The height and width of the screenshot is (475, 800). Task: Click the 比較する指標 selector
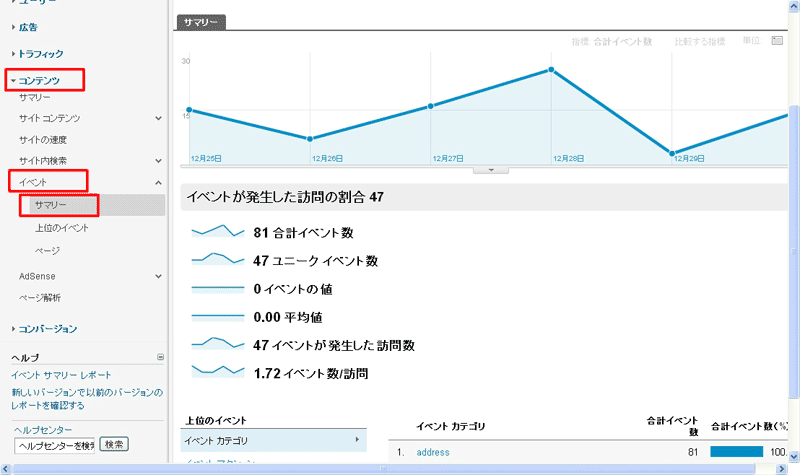coord(699,41)
